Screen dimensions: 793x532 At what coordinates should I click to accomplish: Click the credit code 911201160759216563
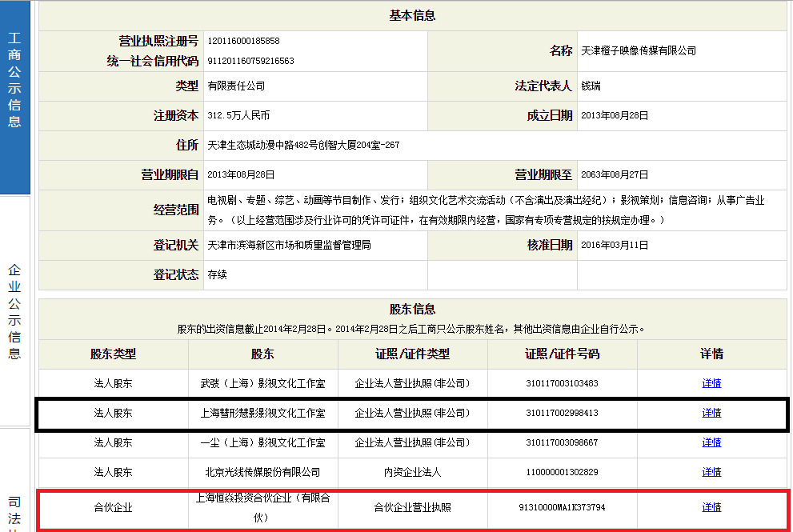coord(250,61)
